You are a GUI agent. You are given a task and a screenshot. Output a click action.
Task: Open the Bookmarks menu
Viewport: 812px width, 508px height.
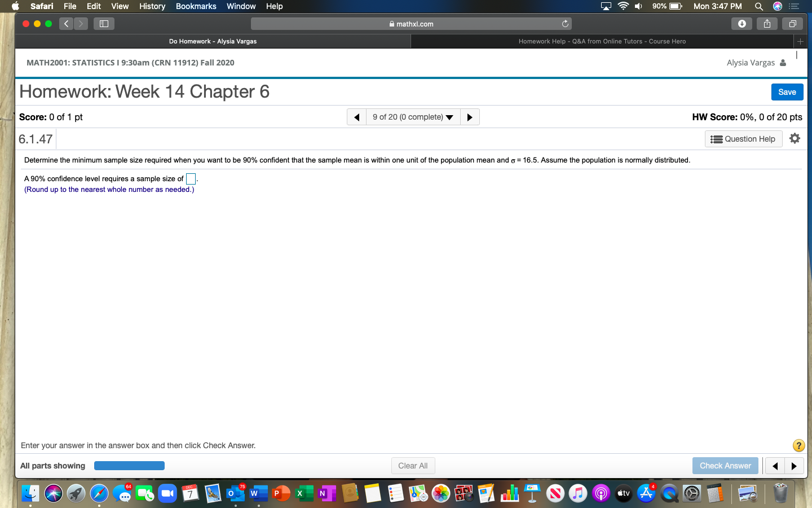(x=196, y=6)
